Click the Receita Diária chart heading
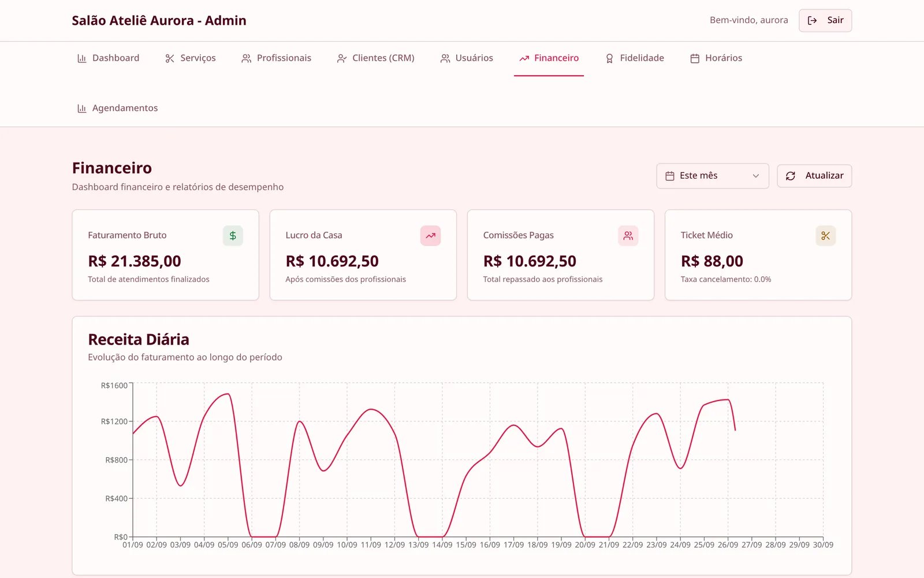Screen dimensions: 924x578 pyautogui.click(x=139, y=339)
